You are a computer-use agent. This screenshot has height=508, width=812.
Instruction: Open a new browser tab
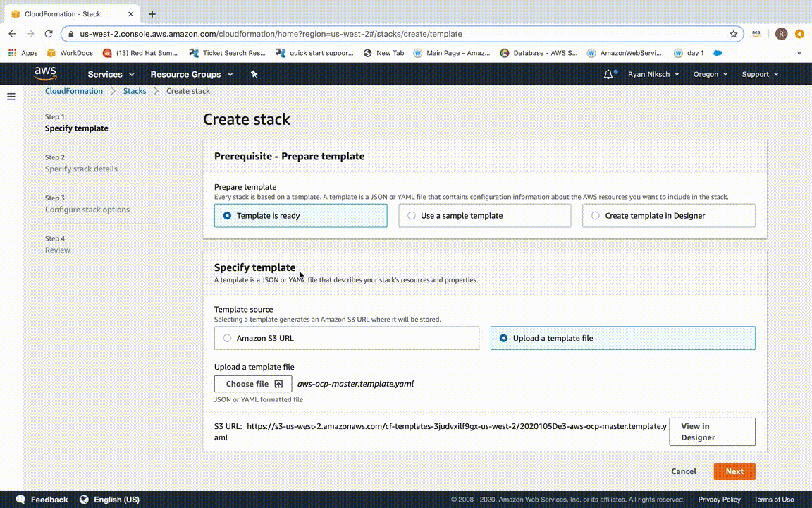pyautogui.click(x=152, y=14)
